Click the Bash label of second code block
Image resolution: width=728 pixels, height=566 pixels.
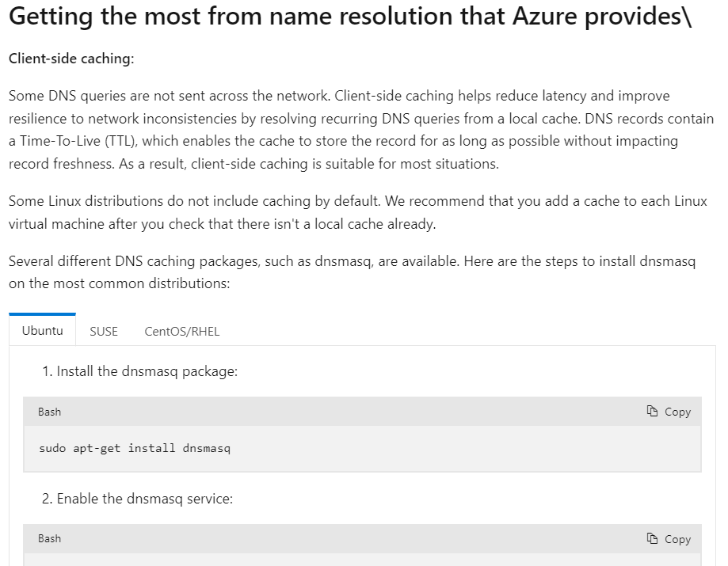coord(49,538)
